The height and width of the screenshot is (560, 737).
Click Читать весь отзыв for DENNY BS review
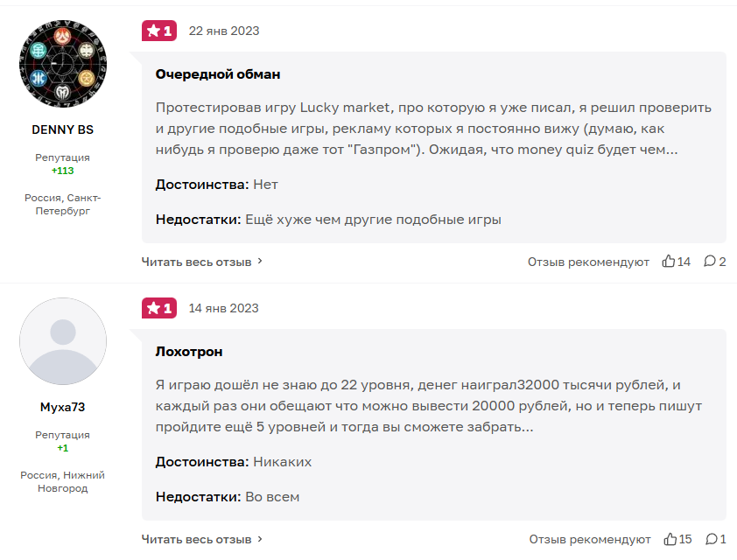[196, 262]
